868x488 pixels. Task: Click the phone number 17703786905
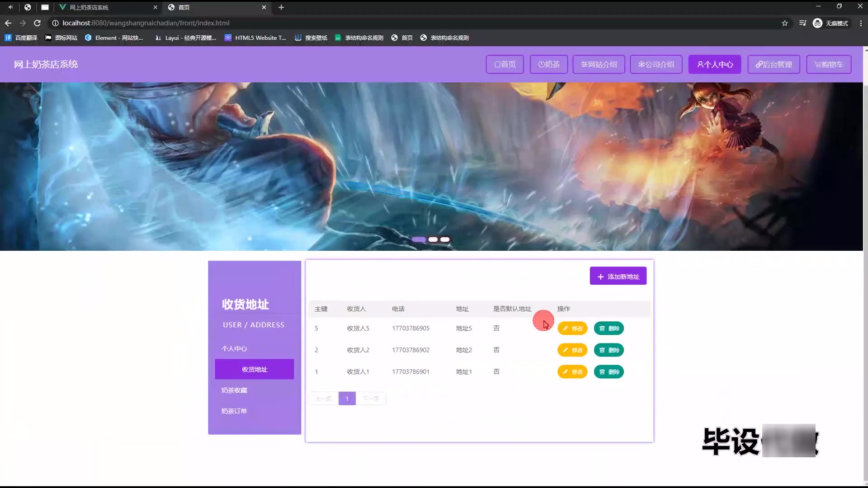pyautogui.click(x=410, y=328)
